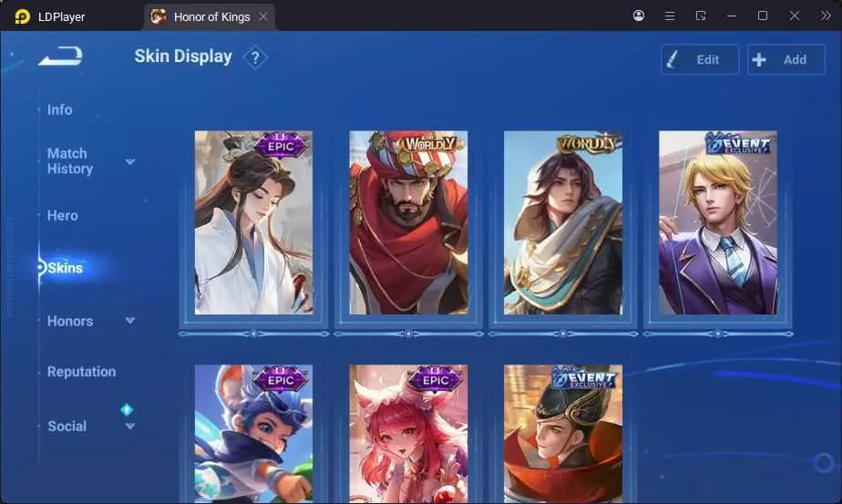Minimize the LDPlayer window
This screenshot has width=842, height=504.
click(732, 16)
